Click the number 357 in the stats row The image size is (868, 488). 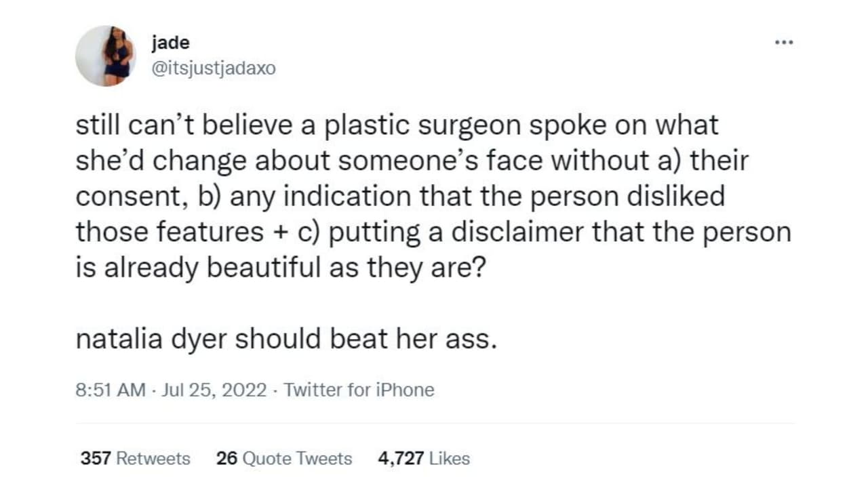pos(96,459)
